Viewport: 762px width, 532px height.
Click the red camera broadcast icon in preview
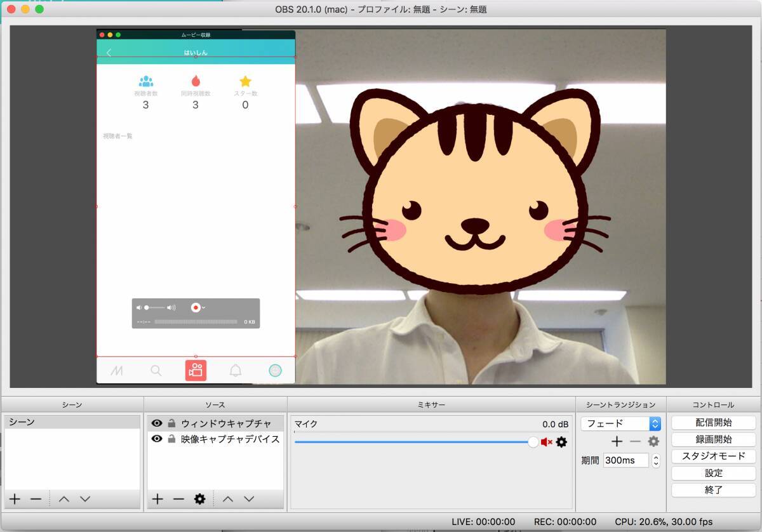[196, 370]
